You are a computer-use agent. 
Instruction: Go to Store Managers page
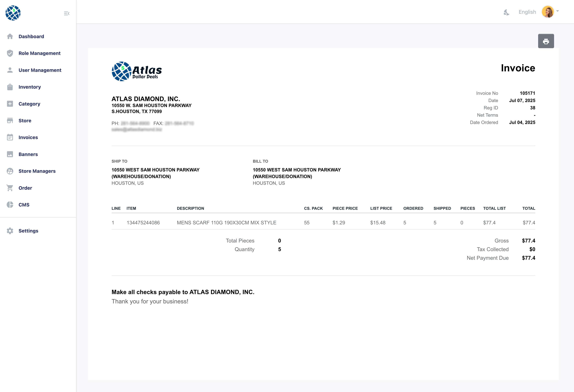(37, 171)
